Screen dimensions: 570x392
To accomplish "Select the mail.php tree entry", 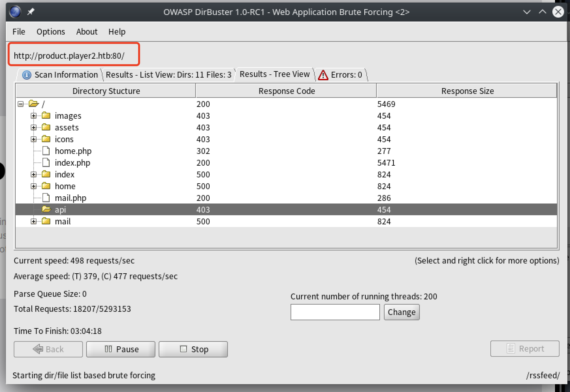I will point(71,198).
